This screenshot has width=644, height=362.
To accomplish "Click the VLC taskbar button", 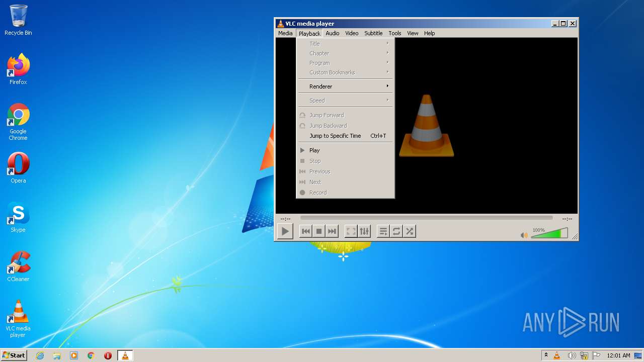I will 125,355.
